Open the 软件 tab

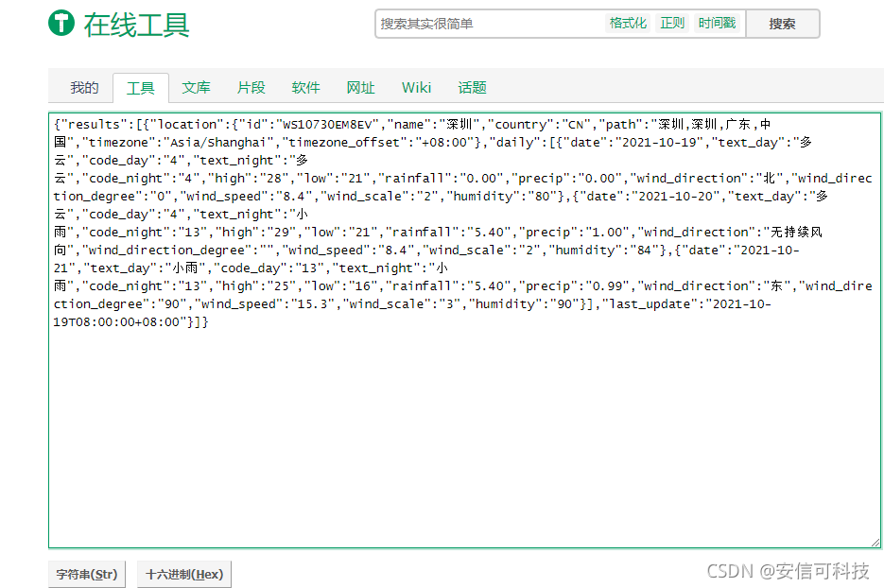[305, 87]
